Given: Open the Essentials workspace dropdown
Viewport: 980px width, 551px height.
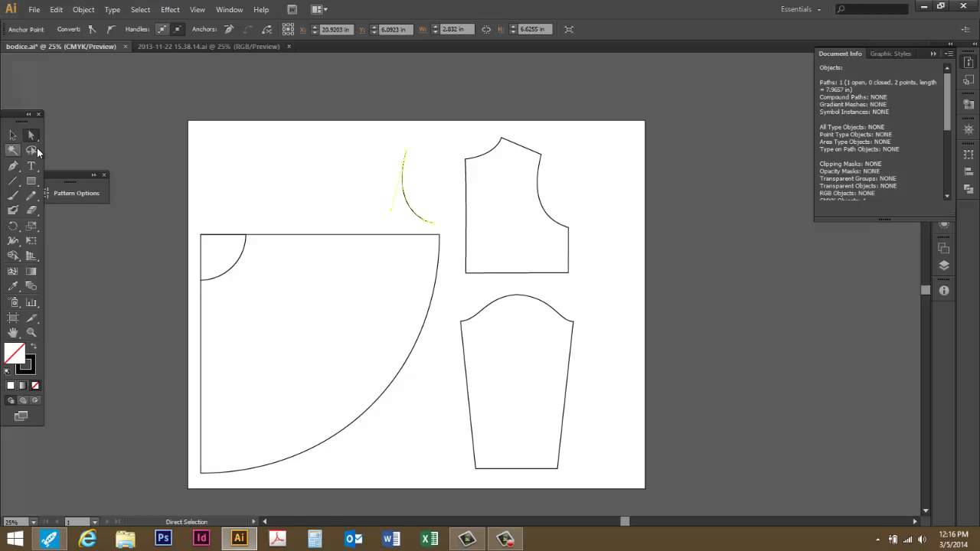Looking at the screenshot, I should [801, 9].
